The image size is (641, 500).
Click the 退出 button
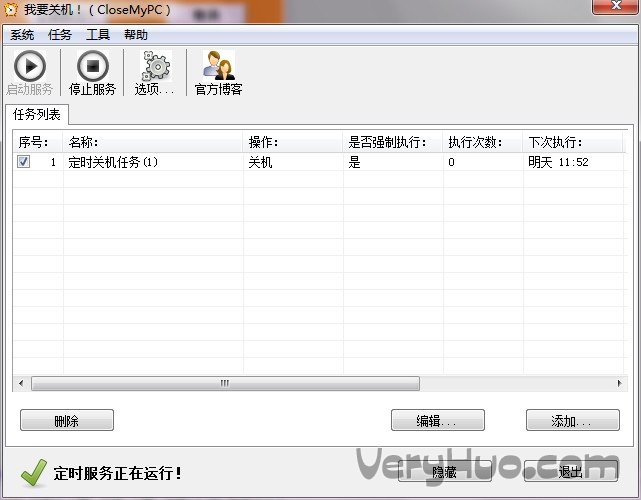point(571,472)
